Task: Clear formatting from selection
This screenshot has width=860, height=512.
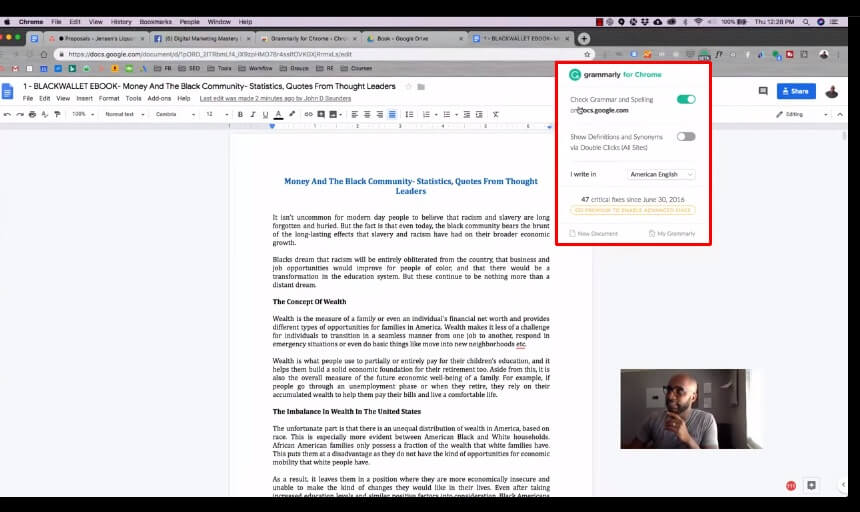Action: coord(496,115)
